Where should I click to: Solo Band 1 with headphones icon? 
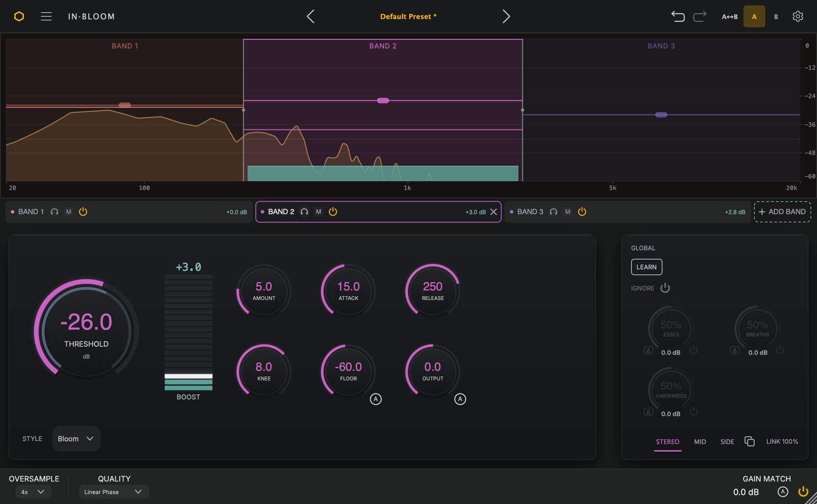[x=55, y=212]
